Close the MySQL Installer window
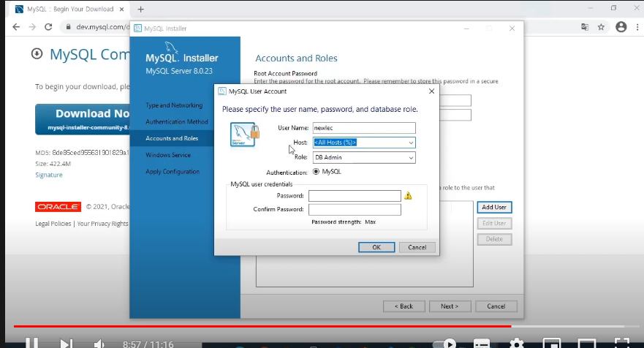Screen dimensions: 644x348 pos(512,29)
